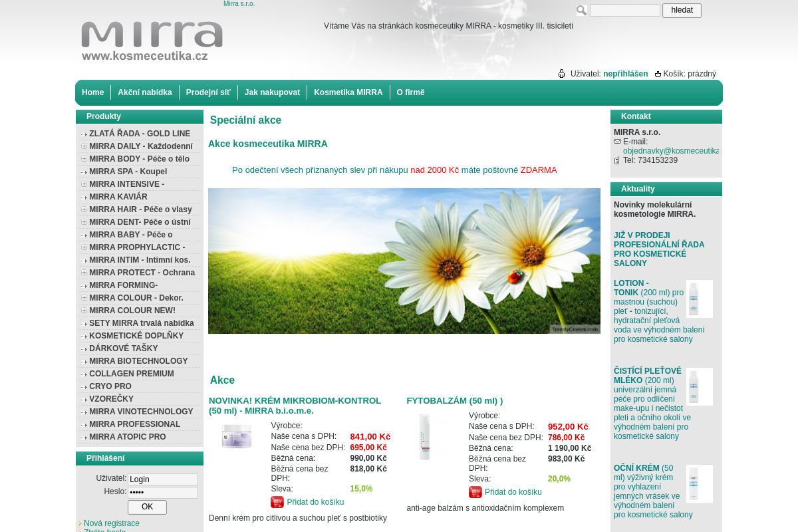Expand the MIRRA HAIR category
798x532 pixels.
84,209
